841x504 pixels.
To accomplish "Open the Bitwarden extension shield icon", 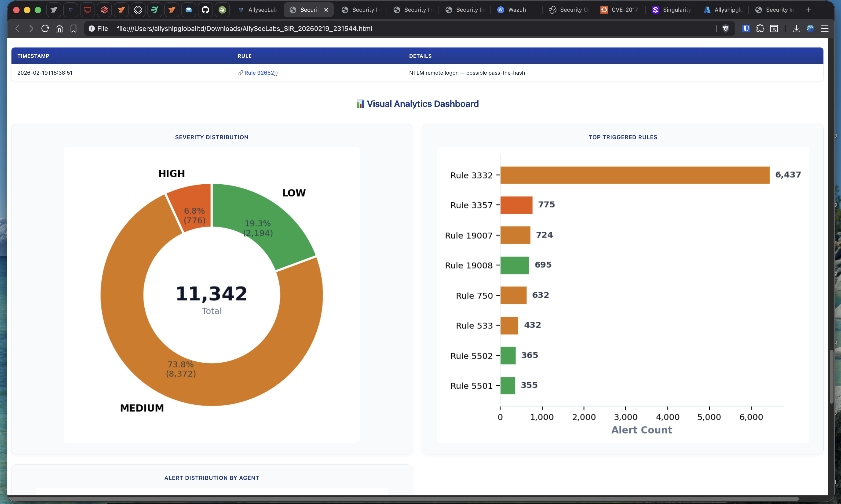I will click(x=746, y=29).
